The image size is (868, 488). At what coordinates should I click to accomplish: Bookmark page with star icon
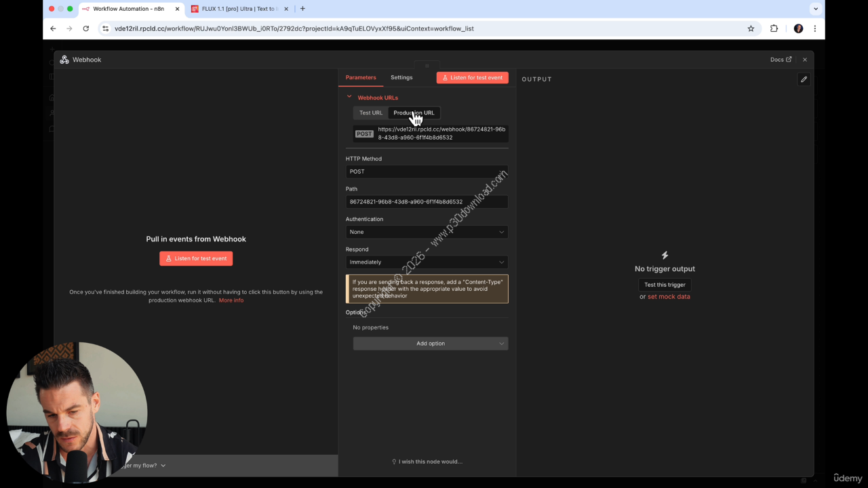coord(751,28)
